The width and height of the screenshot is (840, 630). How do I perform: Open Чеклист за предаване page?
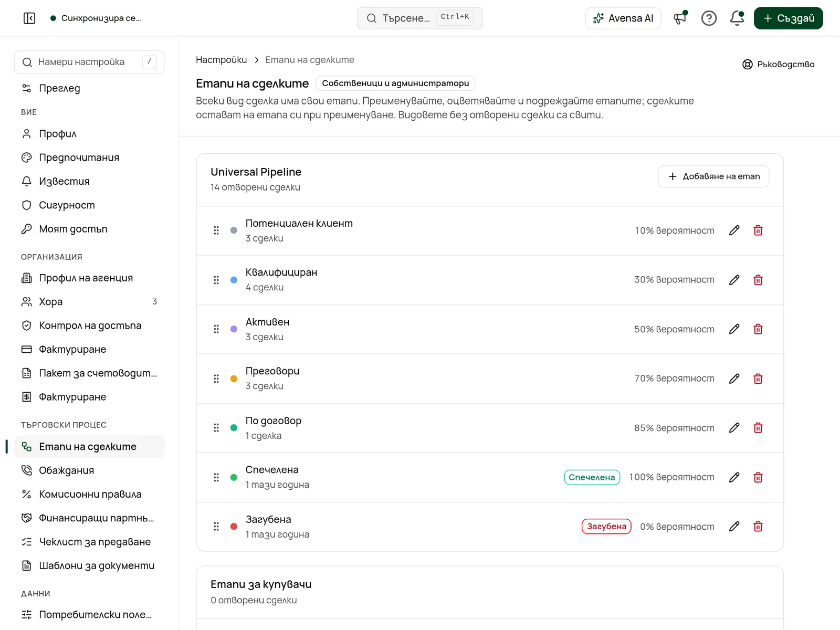tap(89, 542)
